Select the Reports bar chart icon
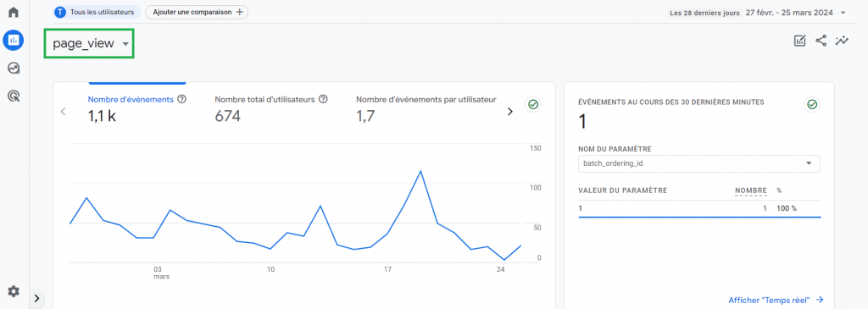 click(x=14, y=41)
